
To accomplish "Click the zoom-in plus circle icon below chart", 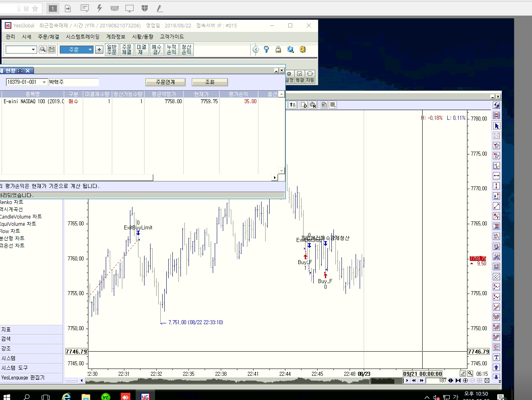I will (465, 380).
